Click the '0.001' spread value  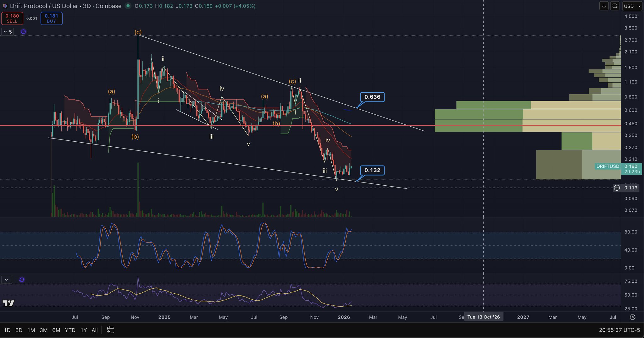pyautogui.click(x=32, y=19)
